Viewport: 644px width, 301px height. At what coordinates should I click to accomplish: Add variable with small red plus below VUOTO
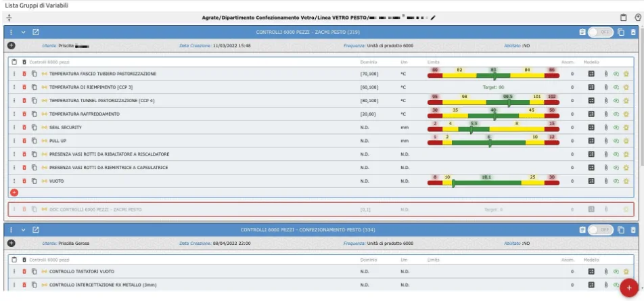coord(14,193)
